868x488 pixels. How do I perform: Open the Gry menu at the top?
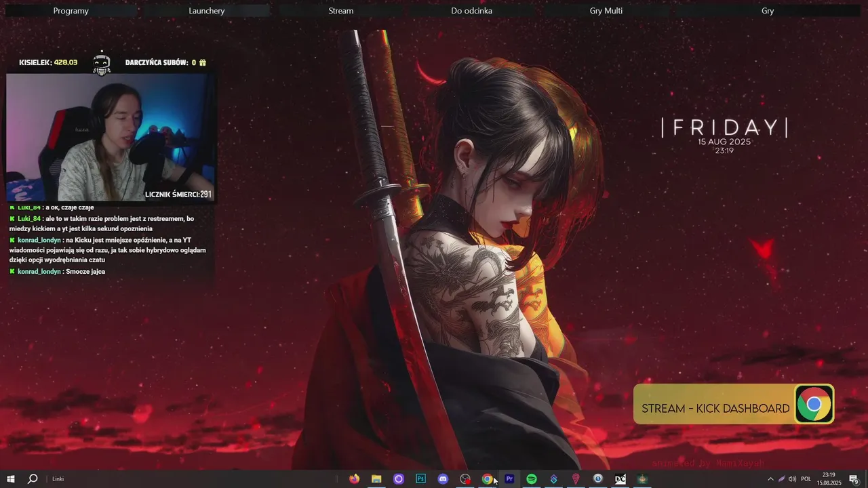pos(768,11)
